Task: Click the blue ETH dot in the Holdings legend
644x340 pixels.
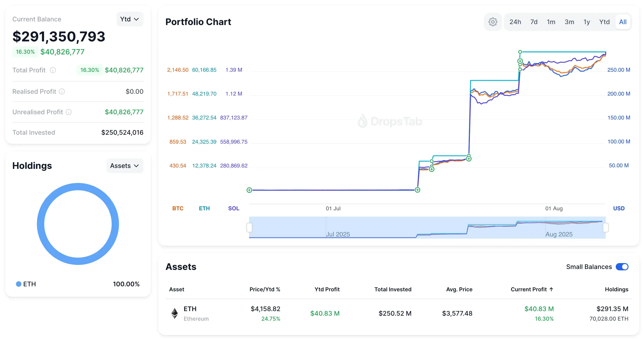Action: click(18, 284)
